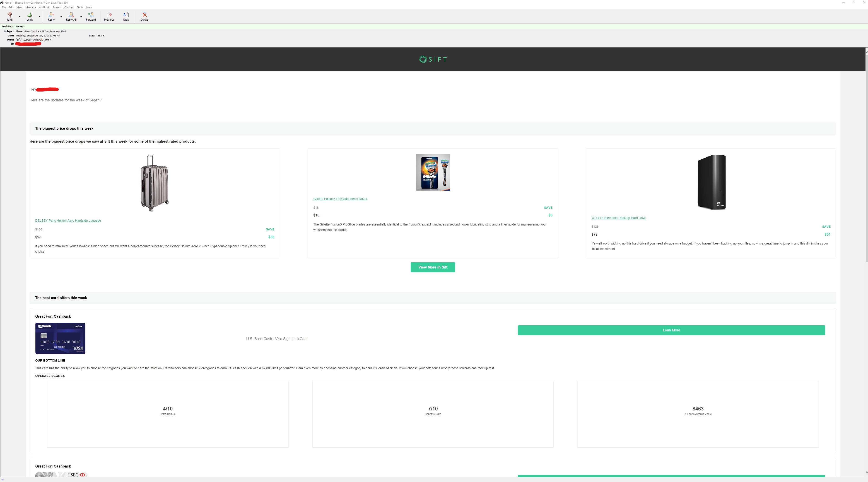
Task: Click the status icon in the bottom-left corner
Action: tap(3, 480)
